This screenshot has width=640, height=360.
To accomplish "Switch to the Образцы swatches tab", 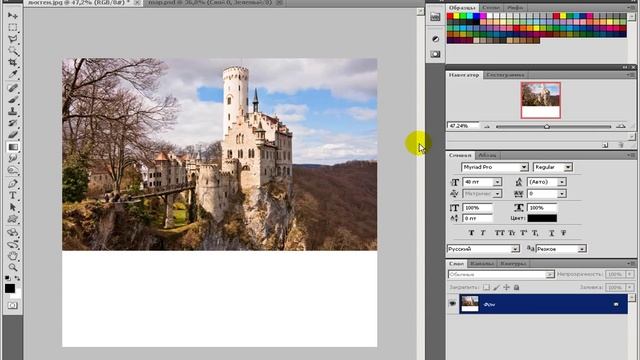I will pos(462,8).
